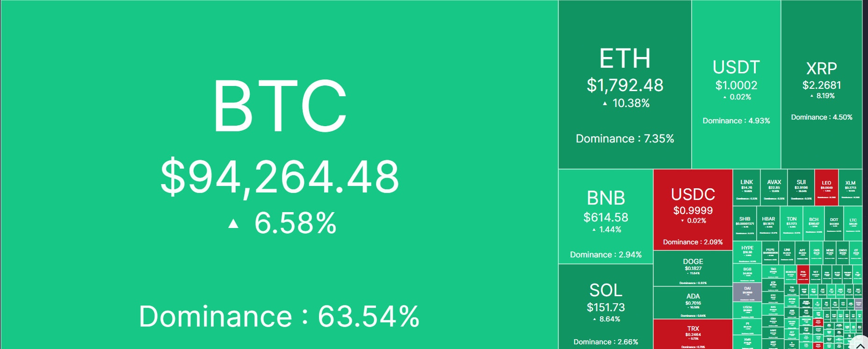Select the HBAR tile
This screenshot has height=349, width=868.
click(x=768, y=223)
